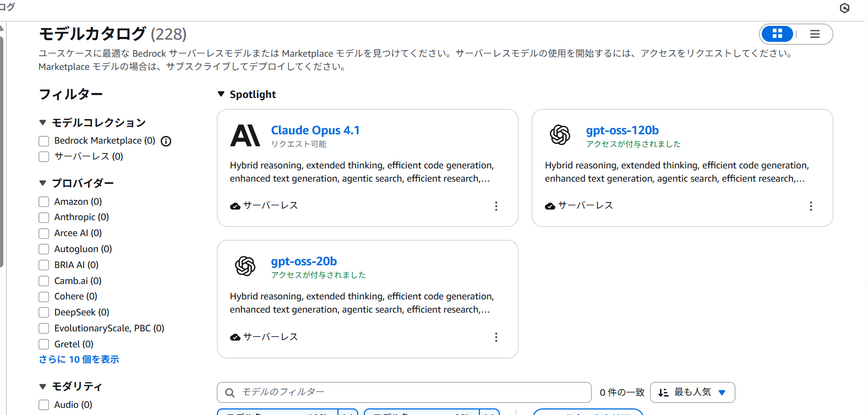Collapse the モデルコレクション filter group
The image size is (868, 415).
tap(43, 122)
